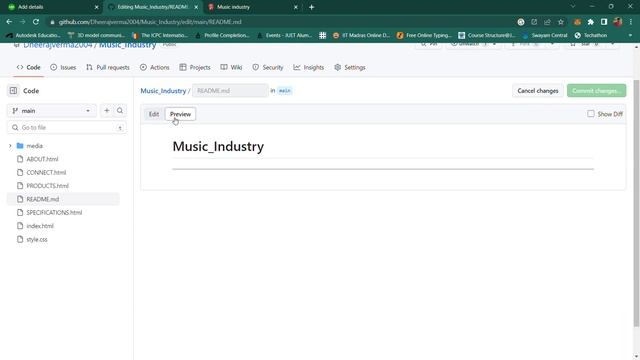Open the Insights tab
Viewport: 640px width, 360px height.
pyautogui.click(x=309, y=67)
